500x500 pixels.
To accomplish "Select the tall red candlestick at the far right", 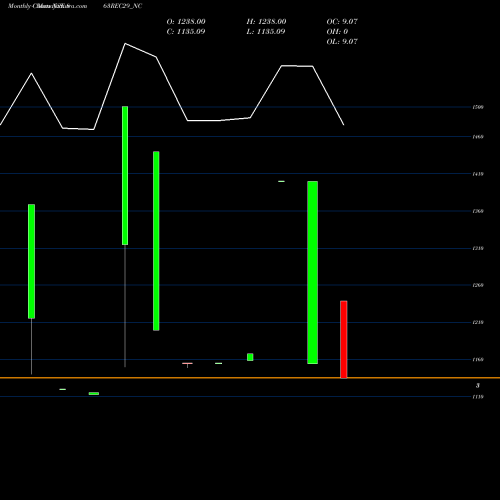I will pyautogui.click(x=344, y=339).
